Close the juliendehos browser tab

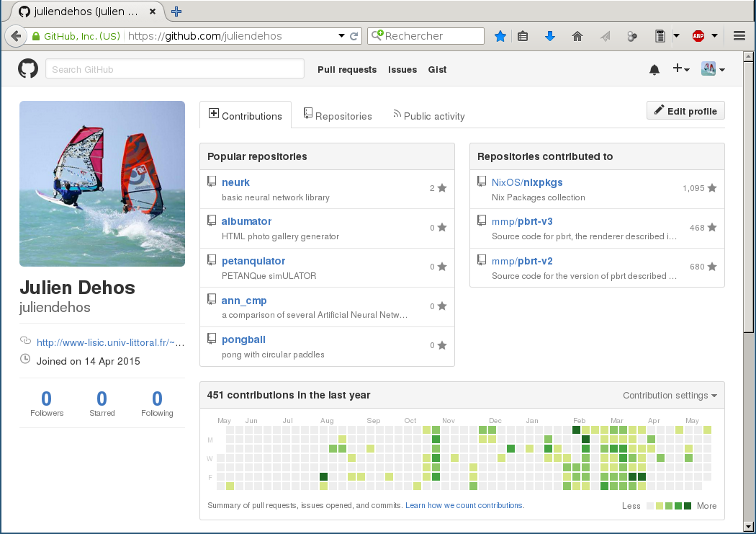pyautogui.click(x=153, y=11)
